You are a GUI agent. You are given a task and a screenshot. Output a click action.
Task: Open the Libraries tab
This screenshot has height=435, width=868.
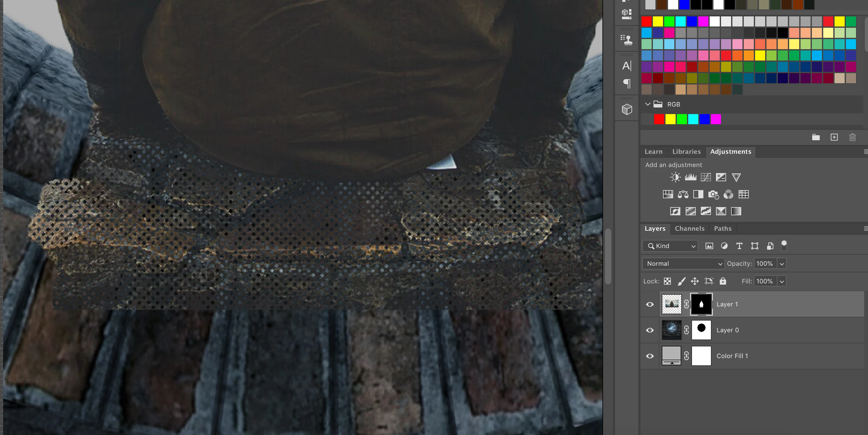[x=686, y=152]
